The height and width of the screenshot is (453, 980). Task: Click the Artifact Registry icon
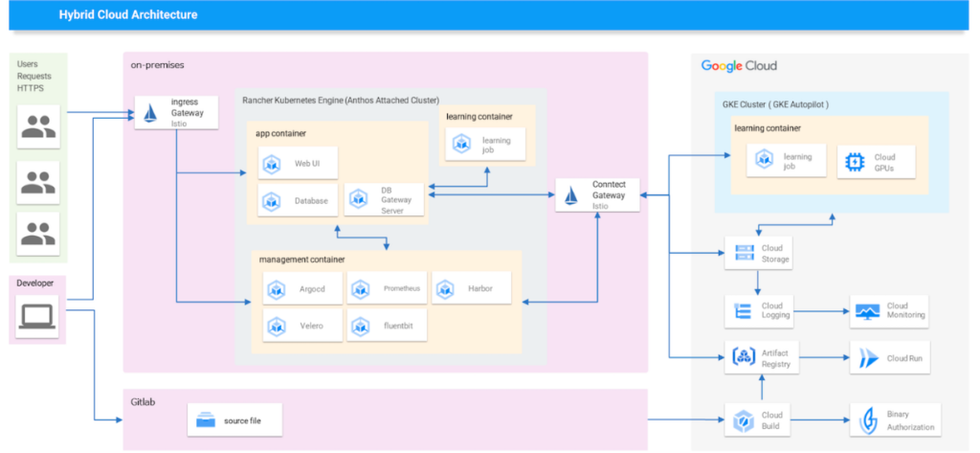coord(744,357)
